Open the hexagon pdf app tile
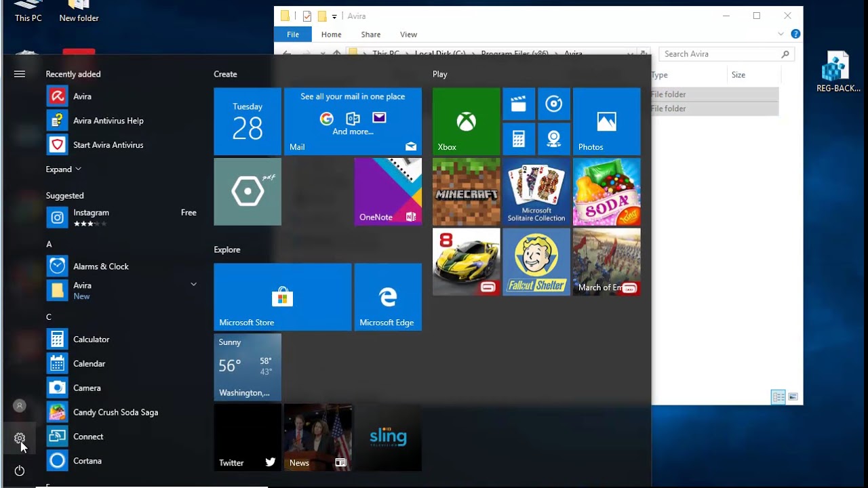868x488 pixels. tap(248, 192)
